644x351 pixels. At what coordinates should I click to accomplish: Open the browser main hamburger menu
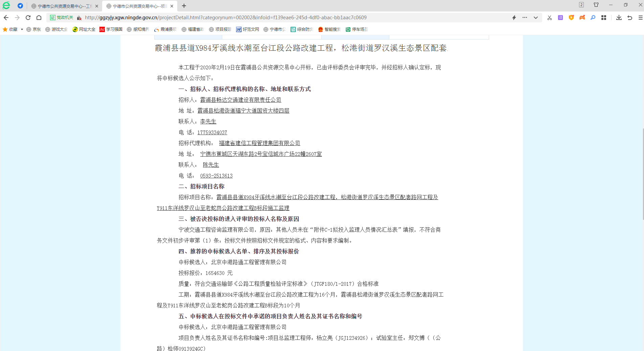[640, 18]
